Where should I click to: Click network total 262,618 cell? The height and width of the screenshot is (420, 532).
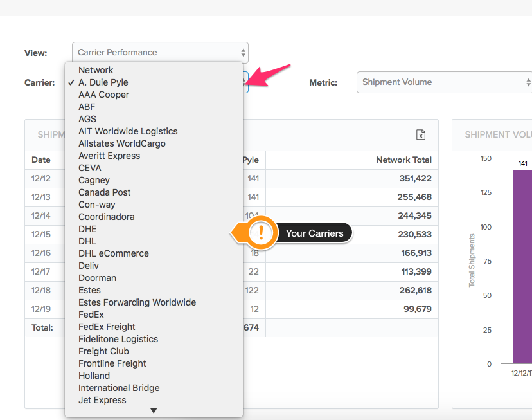click(x=352, y=290)
